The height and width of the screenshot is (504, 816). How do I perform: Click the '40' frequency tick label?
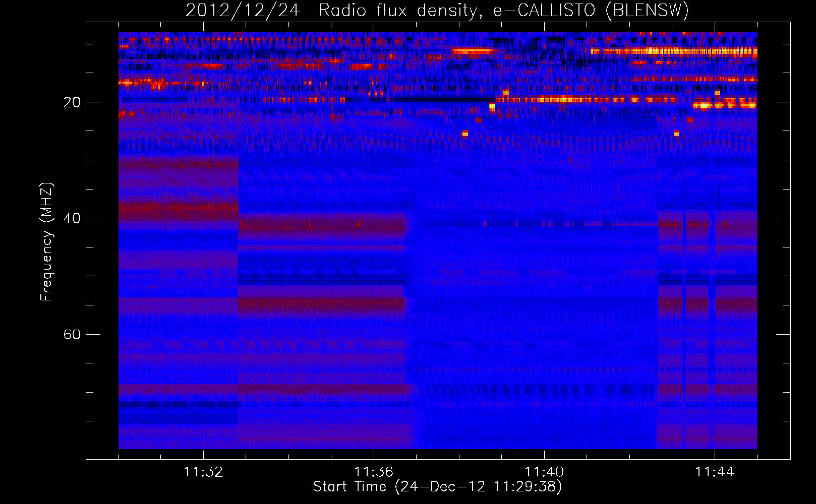(x=72, y=219)
